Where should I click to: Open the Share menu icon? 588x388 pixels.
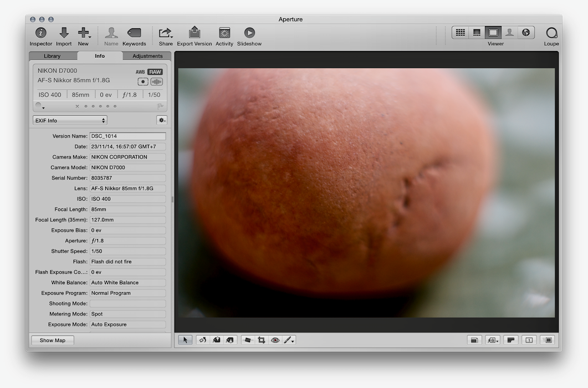165,33
